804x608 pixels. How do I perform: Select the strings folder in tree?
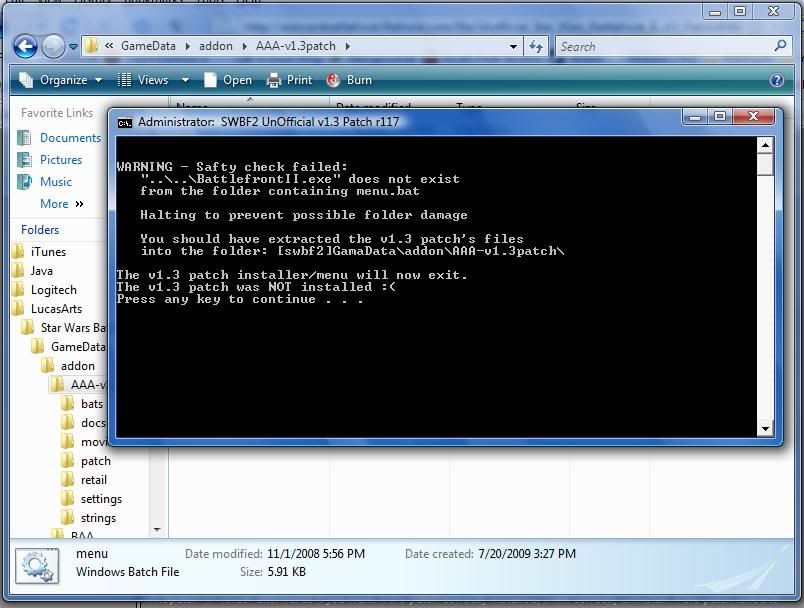tap(98, 518)
